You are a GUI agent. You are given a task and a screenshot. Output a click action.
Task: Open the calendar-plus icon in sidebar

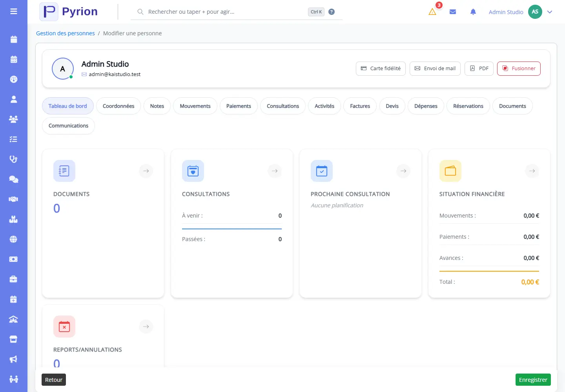[14, 299]
